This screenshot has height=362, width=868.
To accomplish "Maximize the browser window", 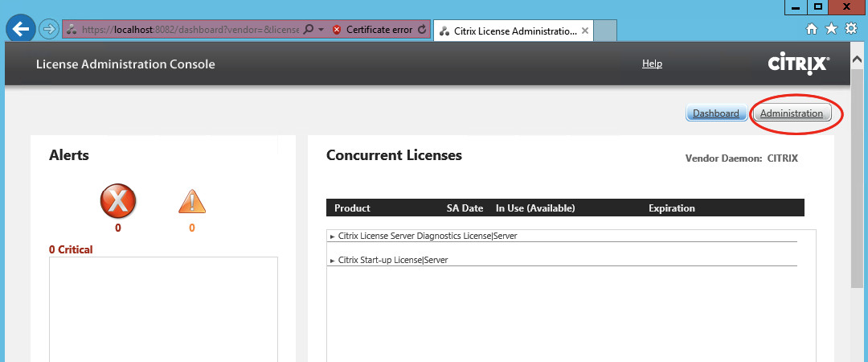I will point(818,7).
